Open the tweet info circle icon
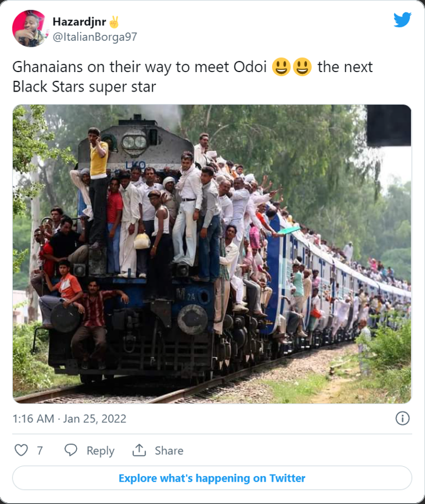Screen dimensions: 425x504 [403, 418]
